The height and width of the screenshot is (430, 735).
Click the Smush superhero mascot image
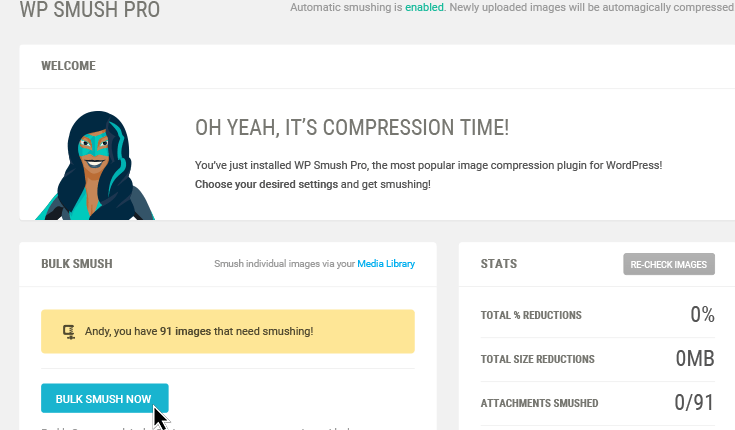[x=95, y=165]
